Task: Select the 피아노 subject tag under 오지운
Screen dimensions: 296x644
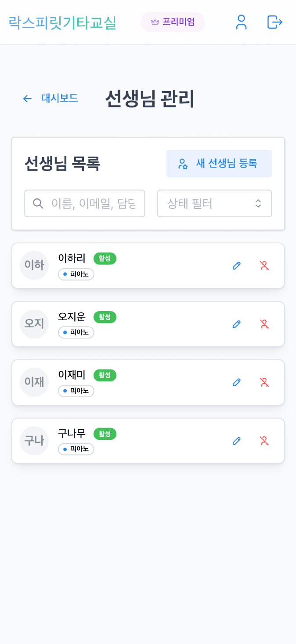Action: coord(76,333)
